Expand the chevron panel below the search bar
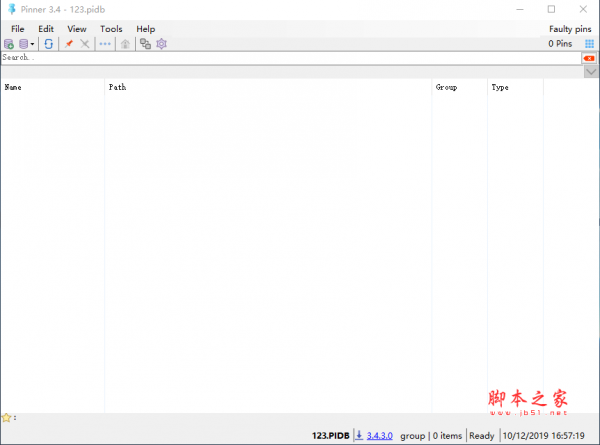The width and height of the screenshot is (600, 445). pyautogui.click(x=591, y=72)
